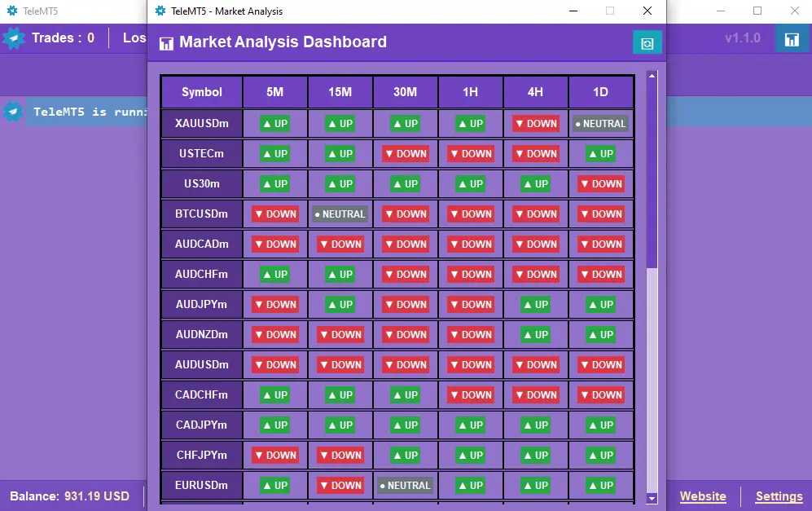Click the Telegram icon beside the running message
Viewport: 812px width, 511px height.
click(13, 112)
